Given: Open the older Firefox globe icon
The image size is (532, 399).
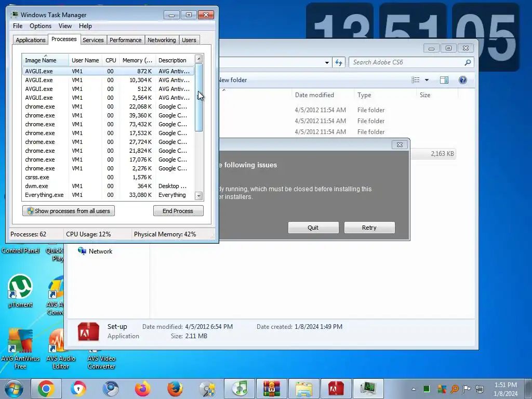Looking at the screenshot, I should coord(175,389).
